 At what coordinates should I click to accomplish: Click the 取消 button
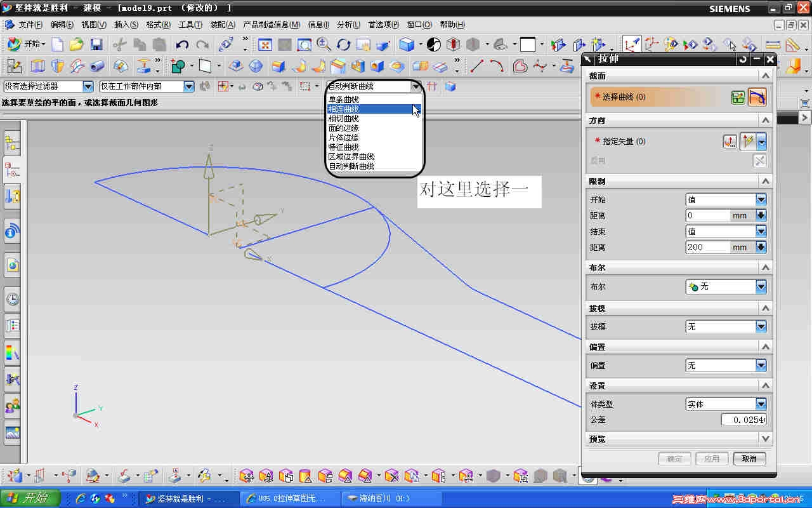pyautogui.click(x=749, y=459)
